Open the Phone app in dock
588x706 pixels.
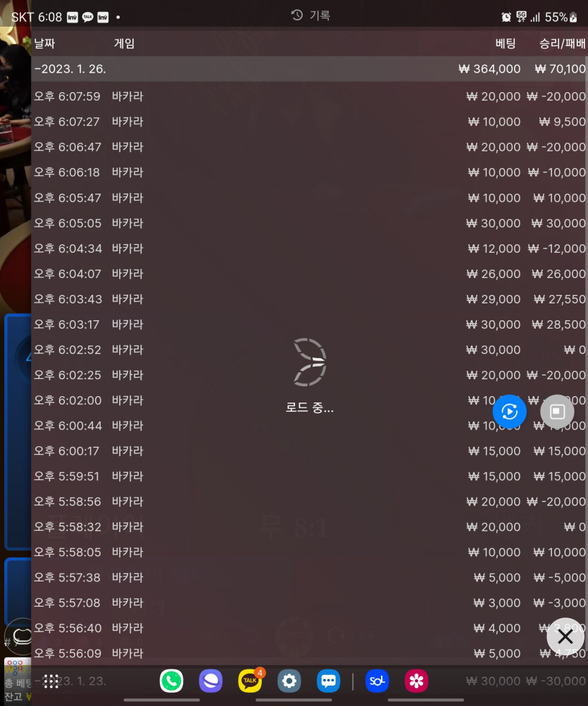pos(171,681)
